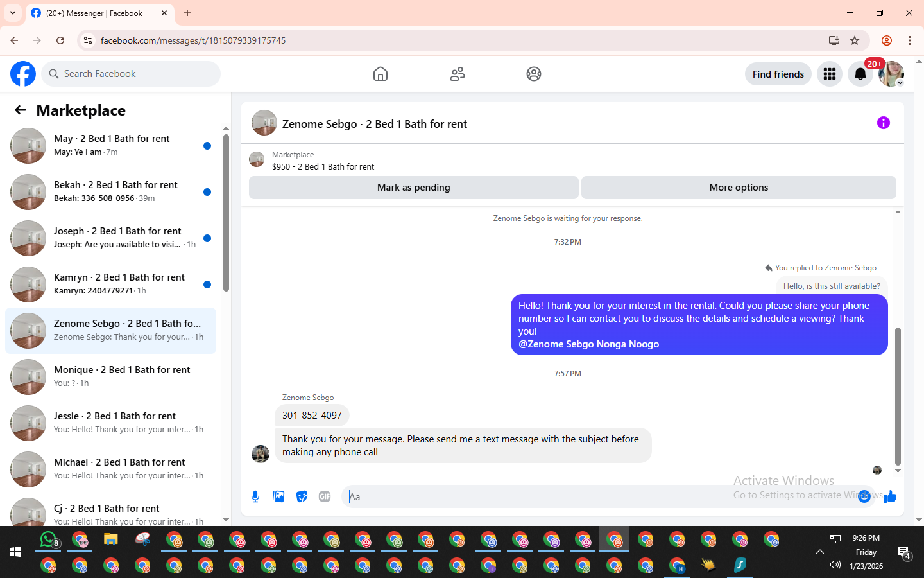
Task: Go back from Marketplace using arrow
Action: [21, 110]
